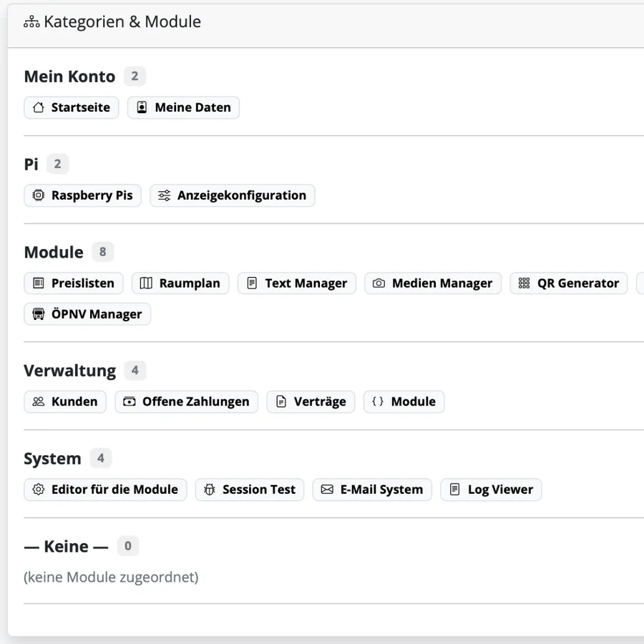Click the envelope icon on E-Mail System
Viewport: 644px width, 644px height.
coord(329,489)
